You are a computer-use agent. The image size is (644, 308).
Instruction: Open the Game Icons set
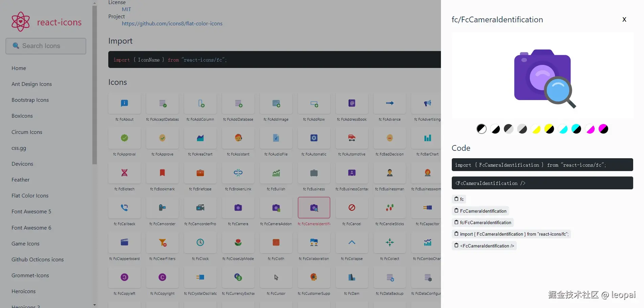click(x=25, y=244)
